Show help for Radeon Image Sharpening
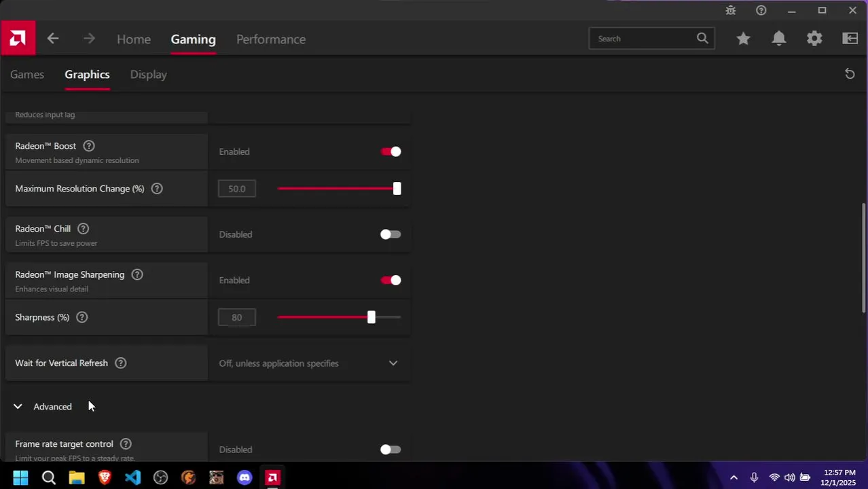This screenshot has width=868, height=489. (x=137, y=274)
